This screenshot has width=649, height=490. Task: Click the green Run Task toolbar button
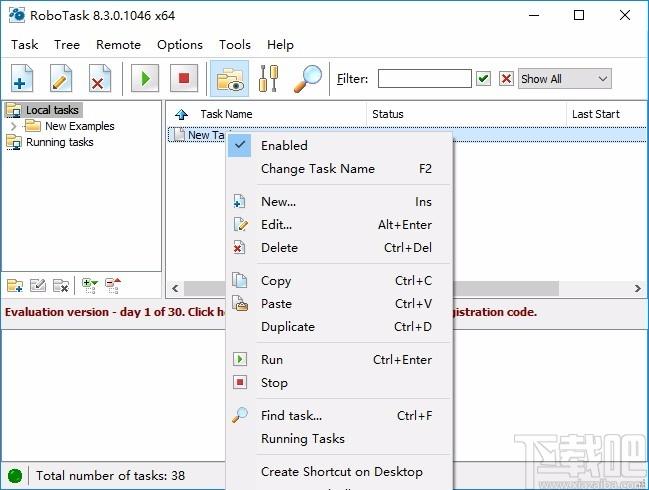point(145,78)
